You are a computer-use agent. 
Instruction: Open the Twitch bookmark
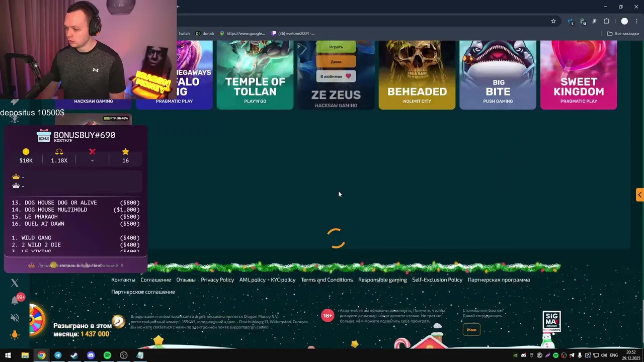tap(184, 34)
